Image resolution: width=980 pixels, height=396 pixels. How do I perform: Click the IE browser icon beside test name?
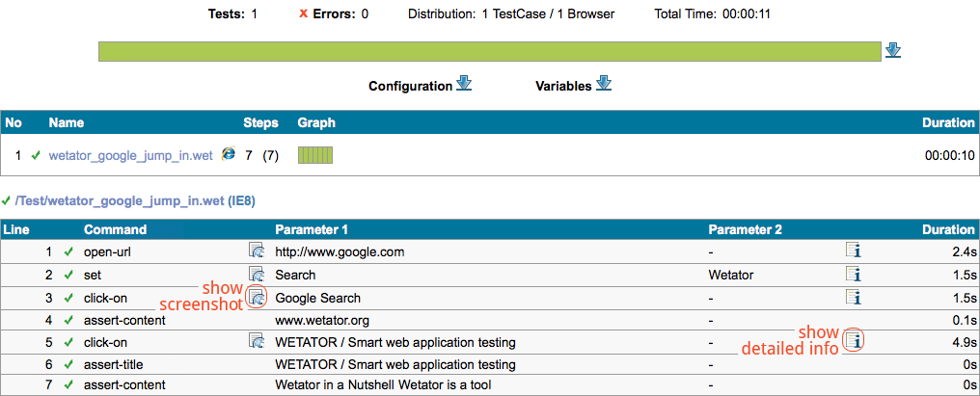coord(229,154)
